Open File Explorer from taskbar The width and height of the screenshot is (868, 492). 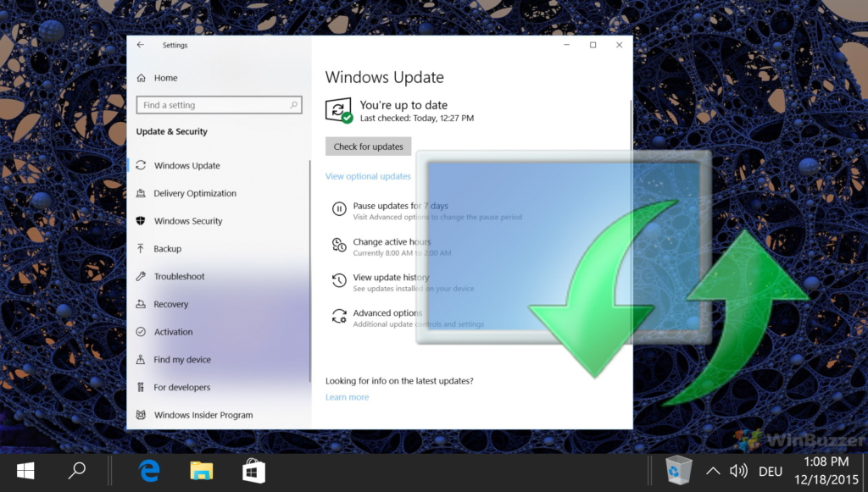tap(202, 471)
